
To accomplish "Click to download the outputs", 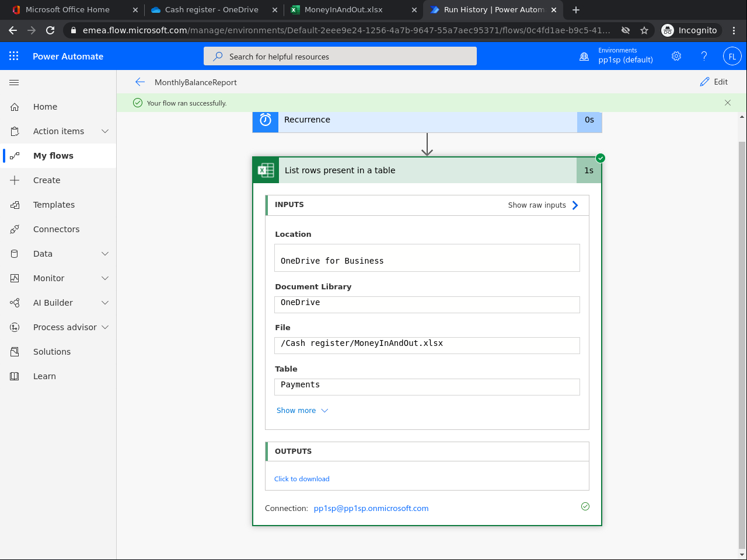I will click(302, 479).
